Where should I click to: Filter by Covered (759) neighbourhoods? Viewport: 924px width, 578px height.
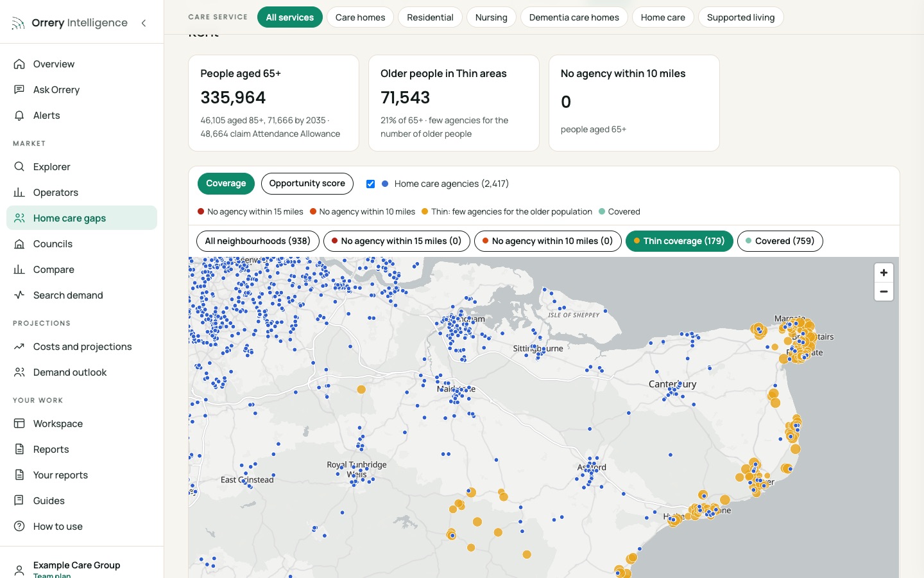780,241
